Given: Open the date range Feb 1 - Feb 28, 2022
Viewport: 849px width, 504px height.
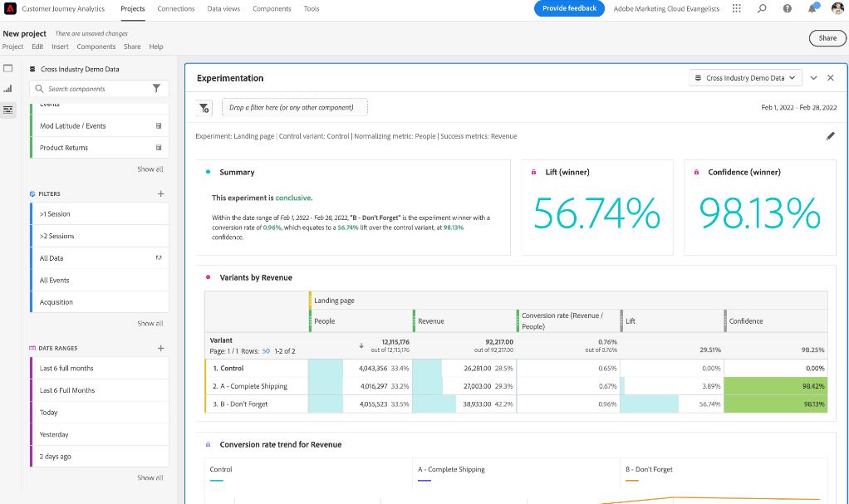Looking at the screenshot, I should 798,107.
